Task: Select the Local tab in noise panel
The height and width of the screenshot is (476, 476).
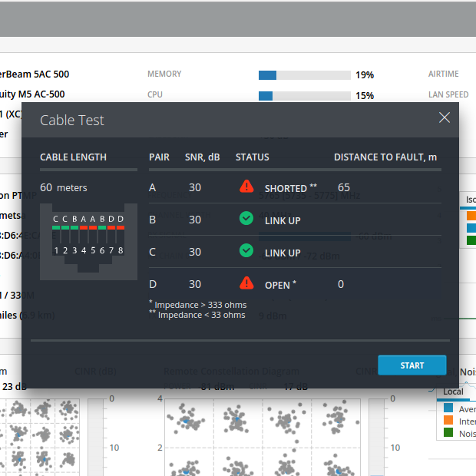Action: (453, 392)
